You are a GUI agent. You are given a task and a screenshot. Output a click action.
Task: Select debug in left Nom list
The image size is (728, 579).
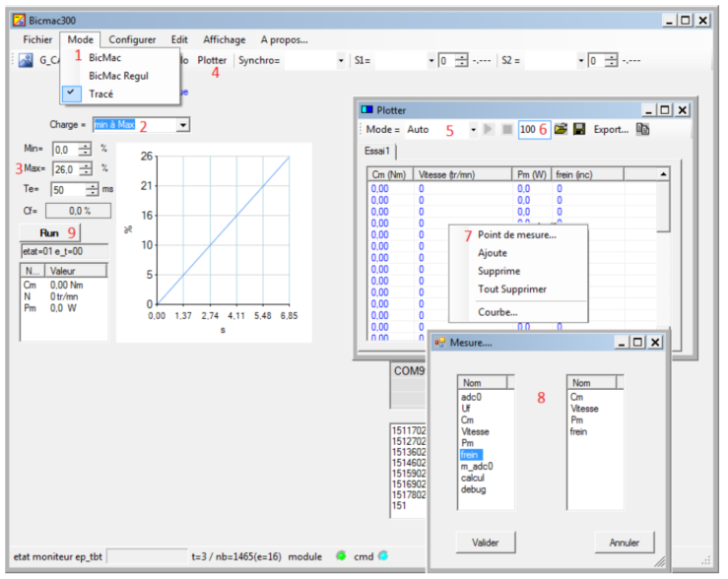(x=473, y=489)
